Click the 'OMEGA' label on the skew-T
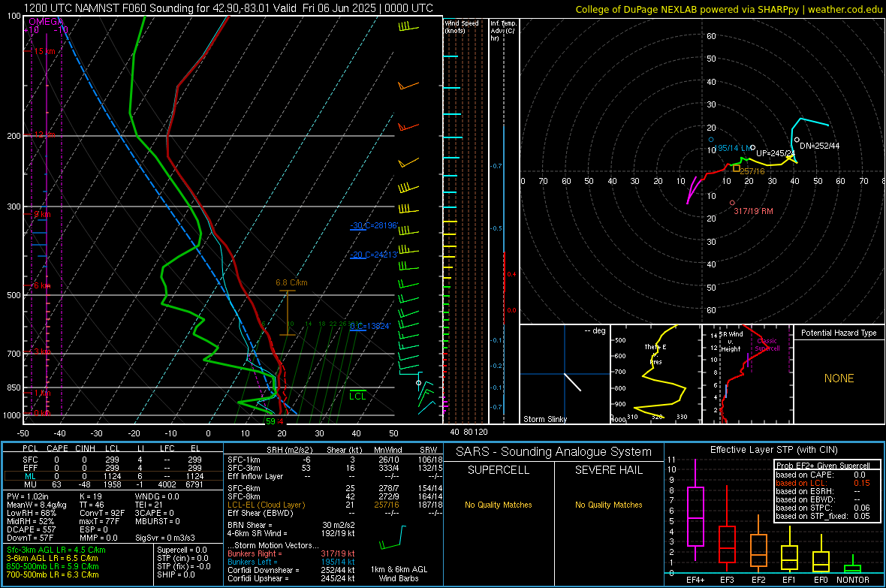This screenshot has width=886, height=588. 45,22
